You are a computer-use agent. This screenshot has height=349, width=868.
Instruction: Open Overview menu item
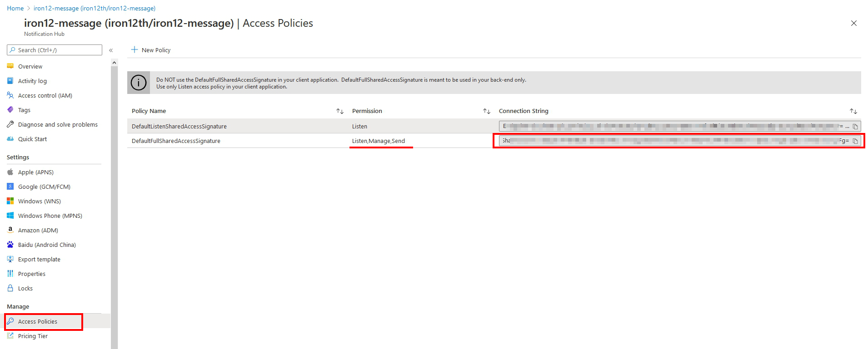coord(30,66)
